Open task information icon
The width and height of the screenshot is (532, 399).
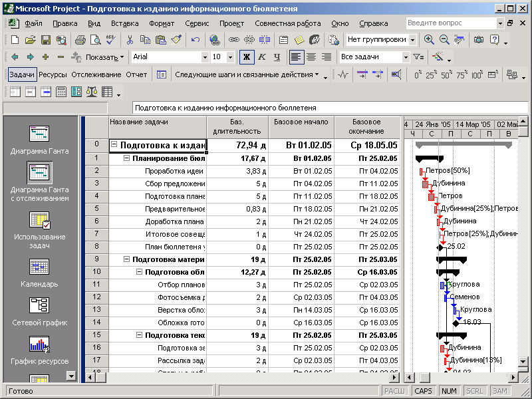point(284,40)
